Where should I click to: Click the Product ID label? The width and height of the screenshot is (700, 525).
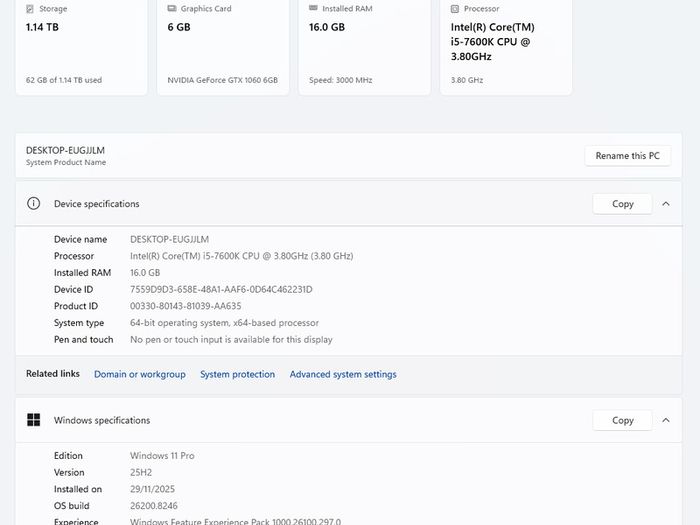coord(76,306)
